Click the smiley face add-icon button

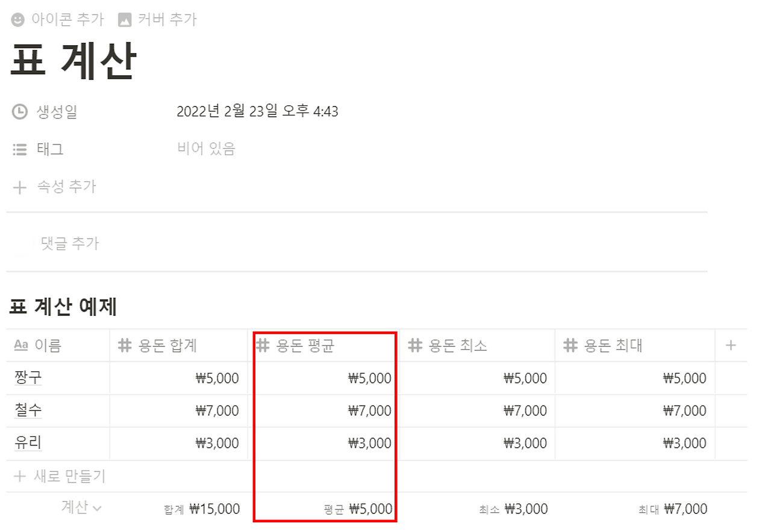[x=16, y=19]
